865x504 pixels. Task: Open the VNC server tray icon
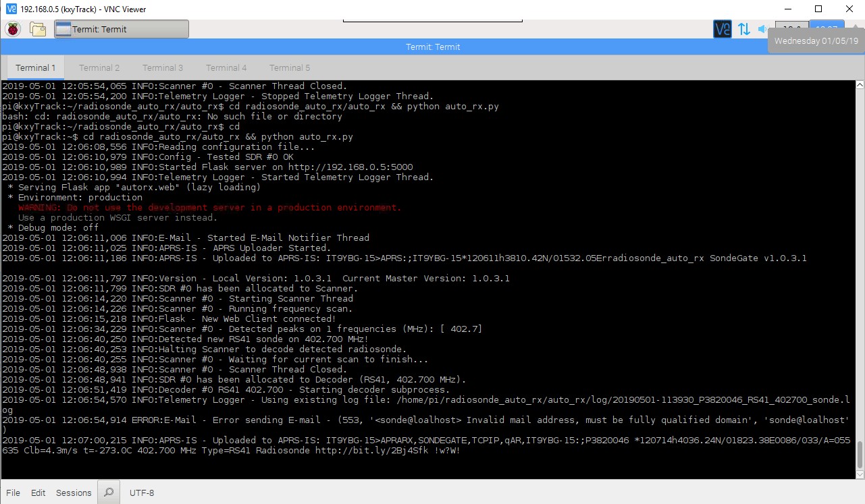722,29
